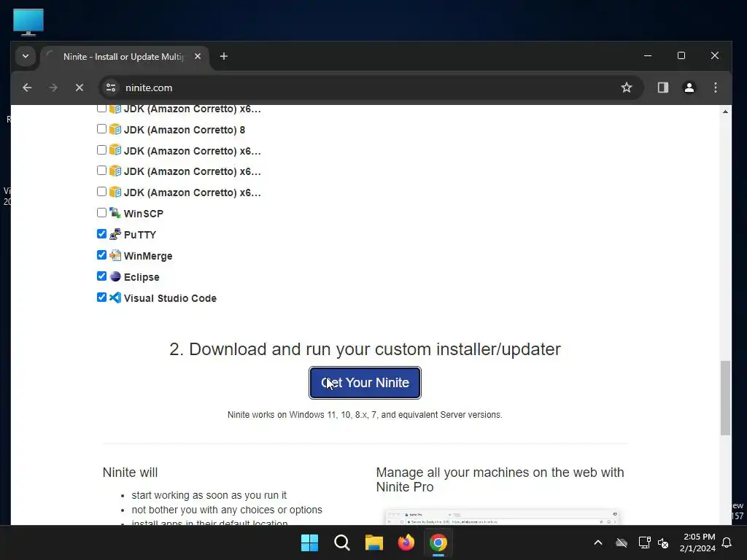Click the network display tray icon

point(645,542)
